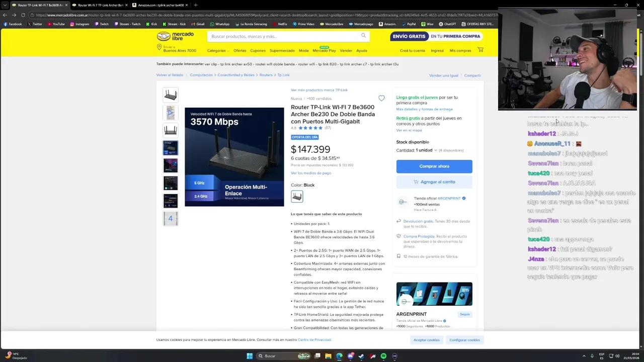Image resolution: width=644 pixels, height=362 pixels.
Task: Click Ver en el mapa link
Action: click(x=409, y=130)
